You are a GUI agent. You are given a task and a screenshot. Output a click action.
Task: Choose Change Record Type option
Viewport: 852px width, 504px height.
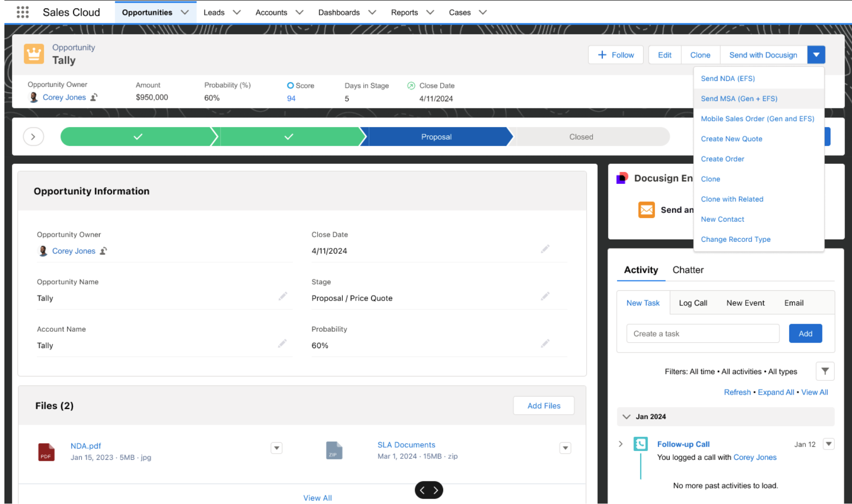759,239
